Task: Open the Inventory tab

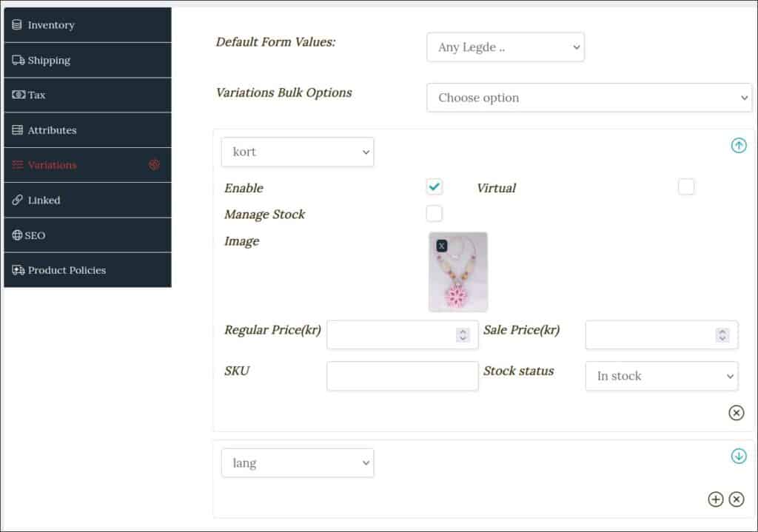Action: point(87,24)
